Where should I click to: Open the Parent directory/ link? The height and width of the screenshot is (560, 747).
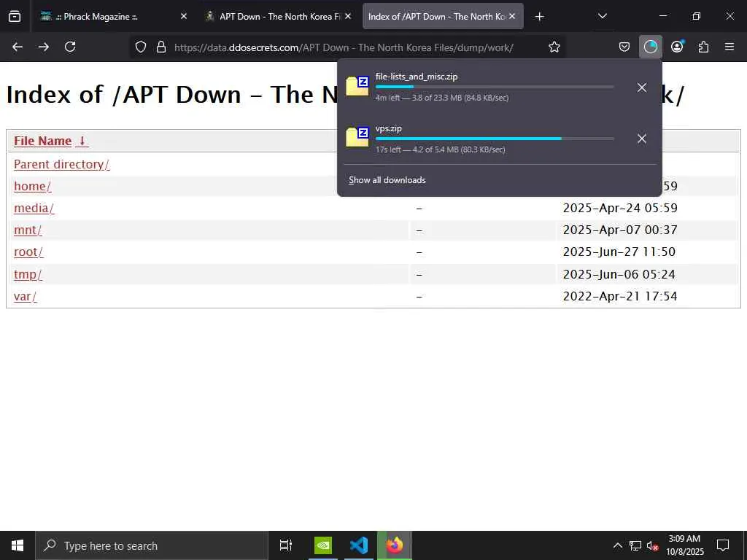tap(61, 164)
